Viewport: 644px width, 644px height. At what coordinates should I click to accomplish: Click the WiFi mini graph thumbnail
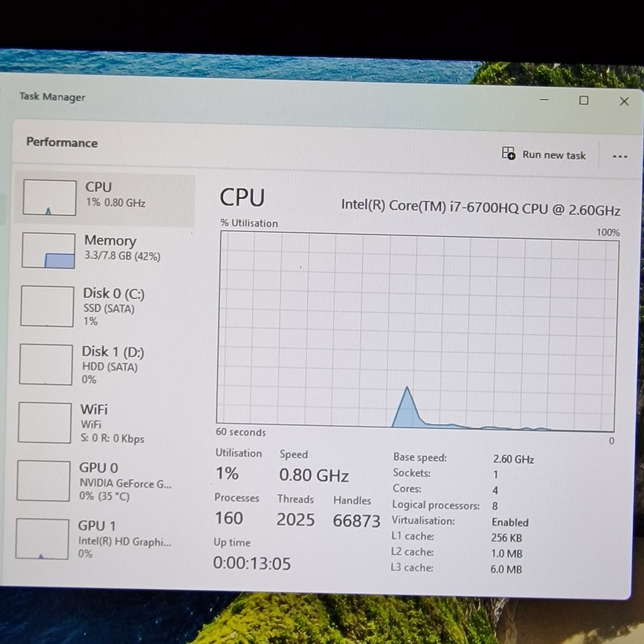[x=45, y=423]
